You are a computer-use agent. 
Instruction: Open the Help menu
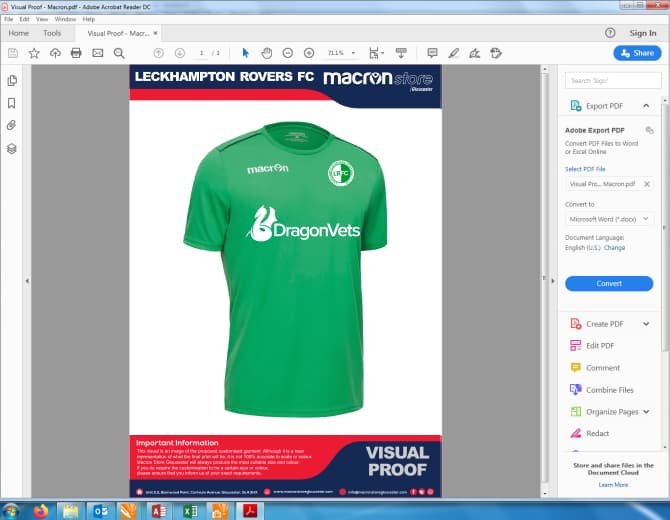tap(89, 19)
